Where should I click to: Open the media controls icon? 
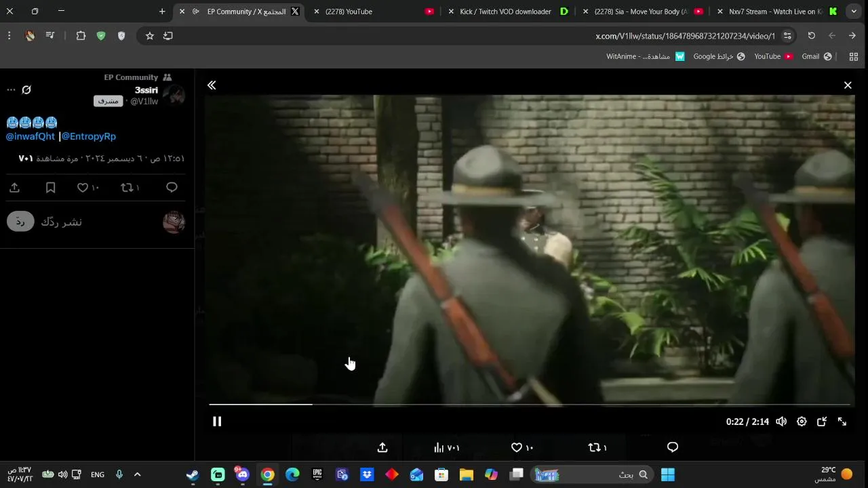click(x=50, y=36)
